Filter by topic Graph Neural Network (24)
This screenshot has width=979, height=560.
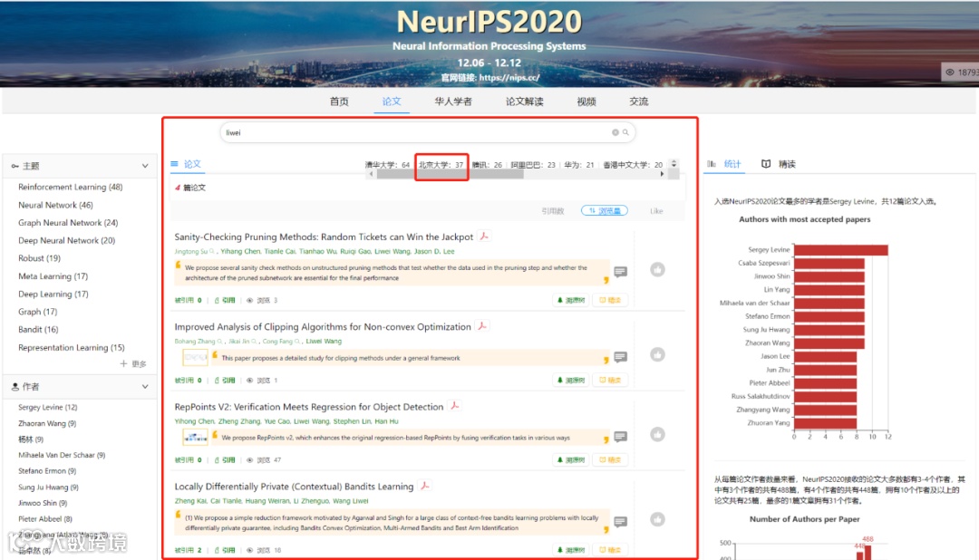(x=67, y=222)
